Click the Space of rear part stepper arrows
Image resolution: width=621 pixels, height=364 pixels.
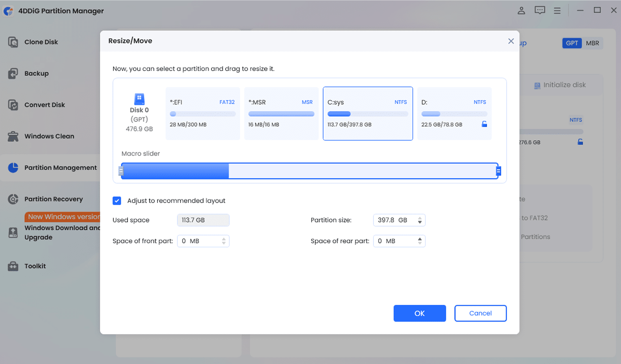(420, 241)
